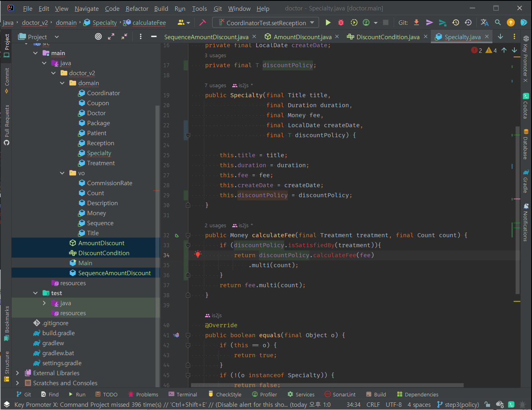The image size is (532, 410).
Task: Start debugging with the bug icon
Action: [341, 23]
